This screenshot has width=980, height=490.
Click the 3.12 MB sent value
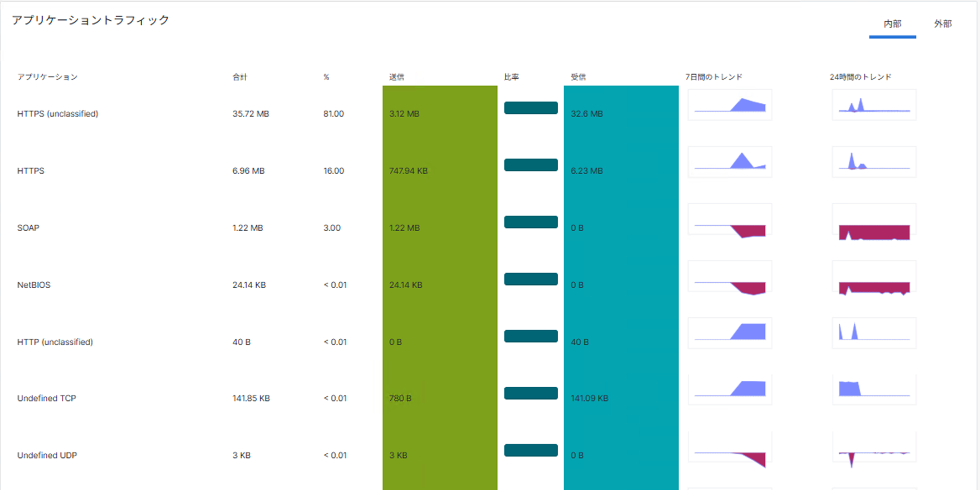[x=404, y=114]
